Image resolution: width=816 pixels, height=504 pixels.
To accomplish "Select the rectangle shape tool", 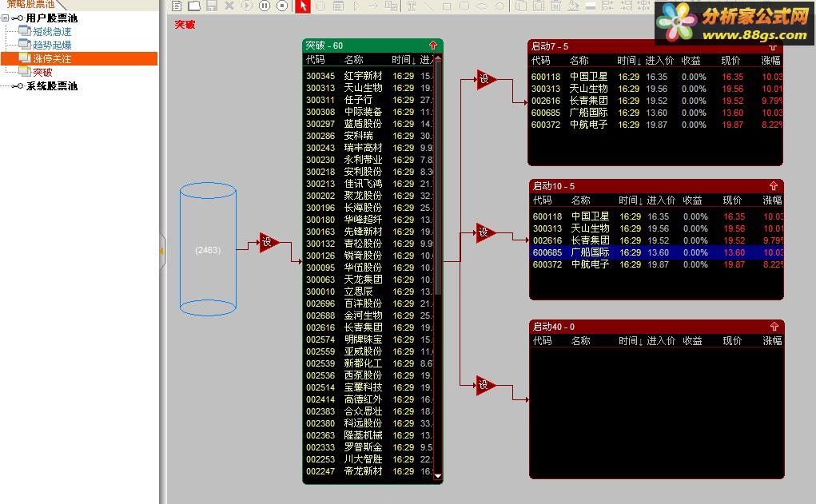I will (x=447, y=6).
